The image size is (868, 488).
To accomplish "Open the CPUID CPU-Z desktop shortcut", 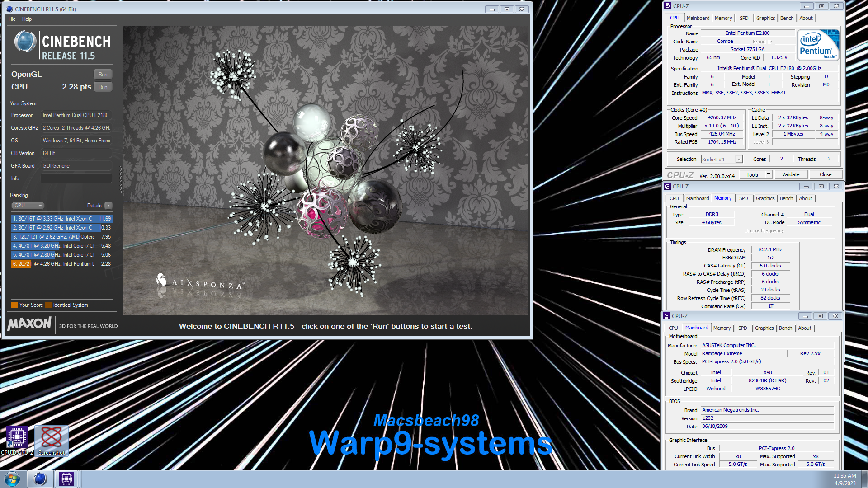I will (17, 441).
